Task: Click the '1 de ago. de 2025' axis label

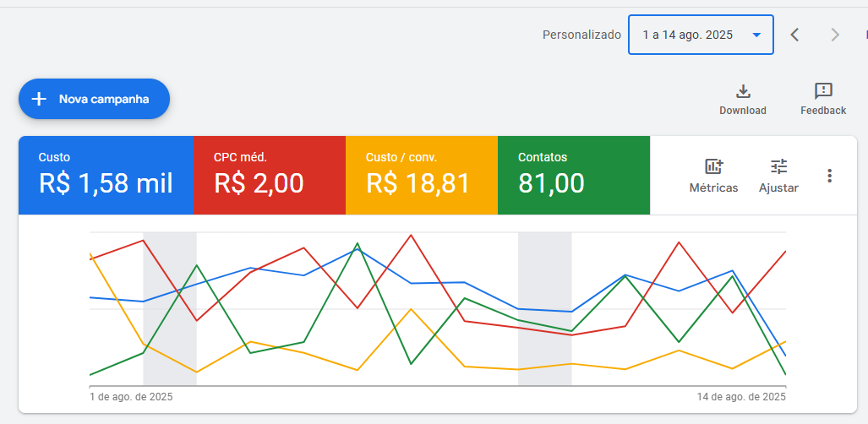Action: coord(131,396)
